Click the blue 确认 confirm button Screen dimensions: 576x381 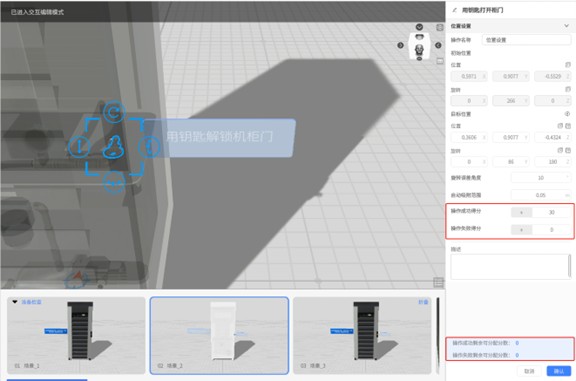click(x=559, y=371)
